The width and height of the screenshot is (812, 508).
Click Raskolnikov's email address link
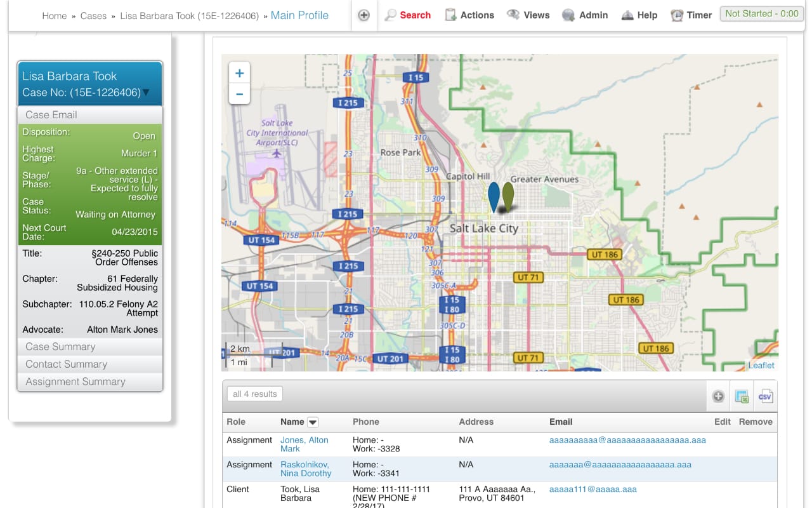click(620, 465)
